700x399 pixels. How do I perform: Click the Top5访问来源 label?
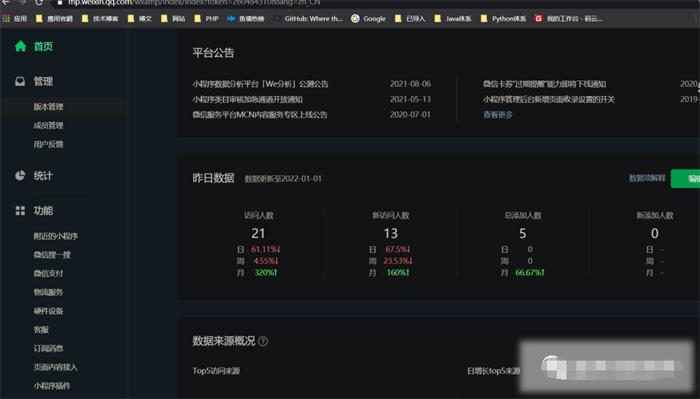216,370
